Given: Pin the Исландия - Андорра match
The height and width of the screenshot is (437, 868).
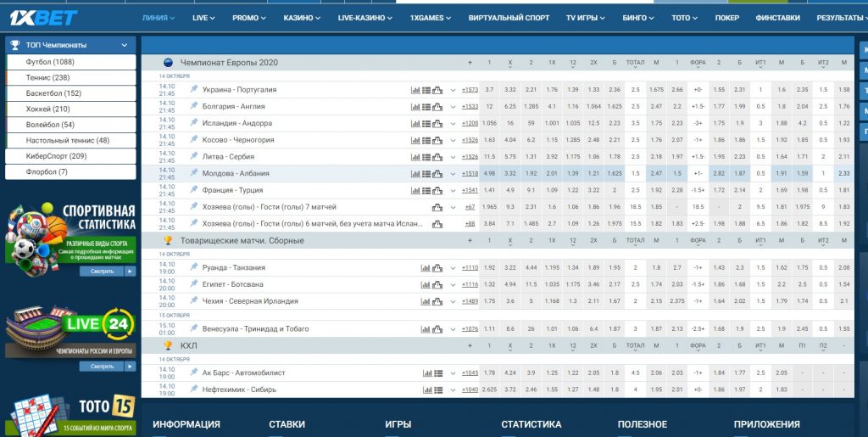Looking at the screenshot, I should (x=194, y=122).
